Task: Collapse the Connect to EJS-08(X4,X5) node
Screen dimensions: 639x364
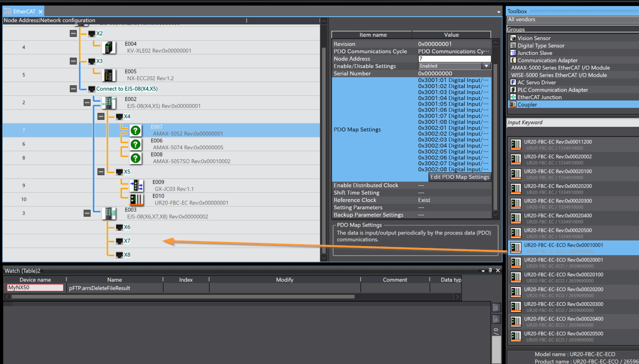Action: click(x=73, y=89)
